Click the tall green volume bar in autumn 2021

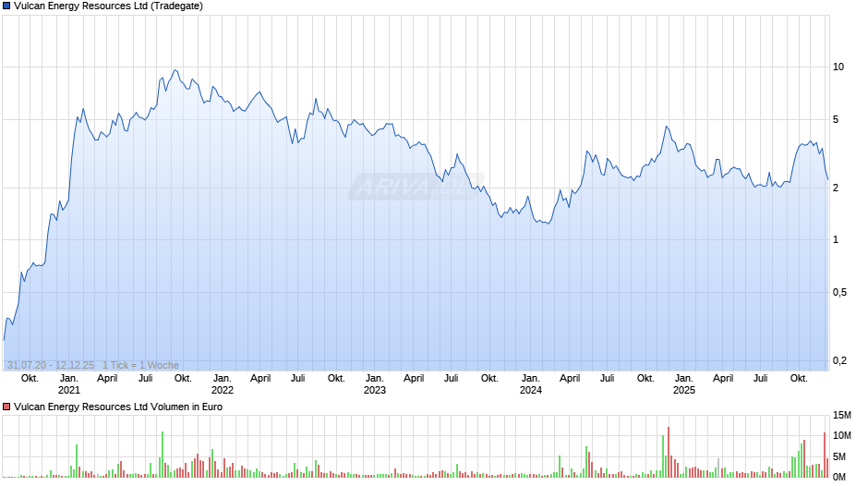[163, 455]
